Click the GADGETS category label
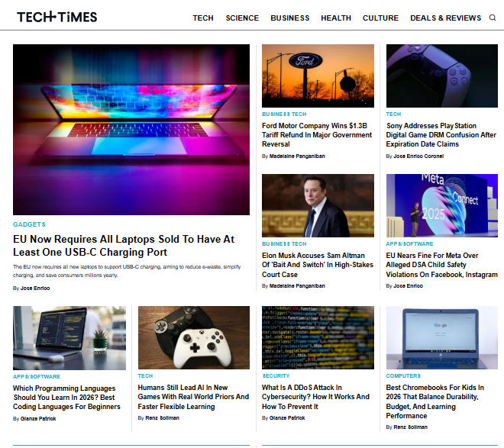 (x=29, y=224)
